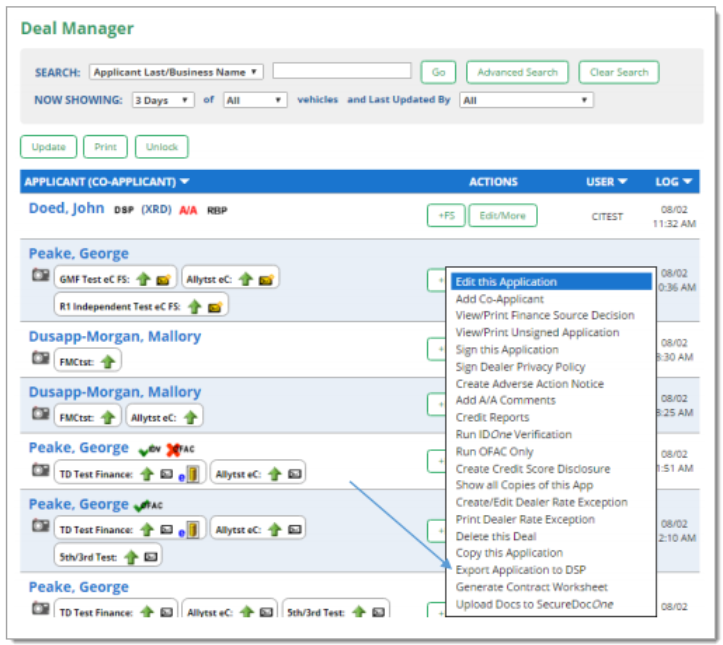Click the red A/A indicator beside Doed, John
This screenshot has width=723, height=645.
tap(188, 210)
